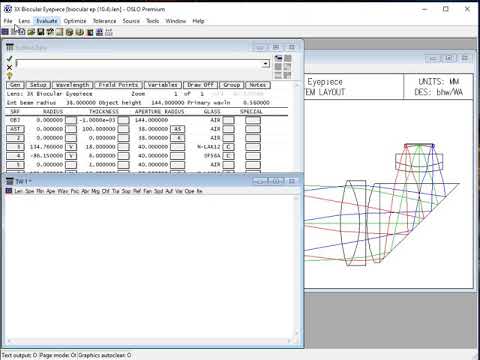Click the text window setup icon left of Len
This screenshot has width=480, height=360.
click(x=9, y=191)
